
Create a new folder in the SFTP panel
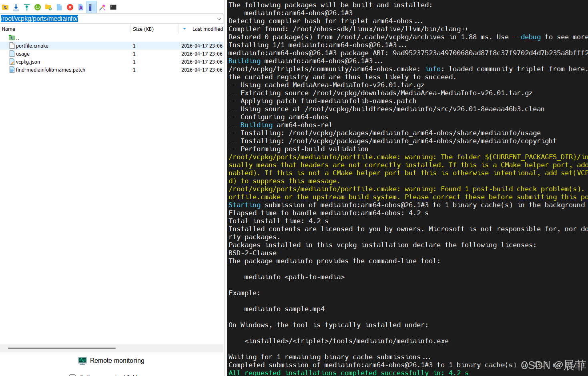click(x=48, y=7)
